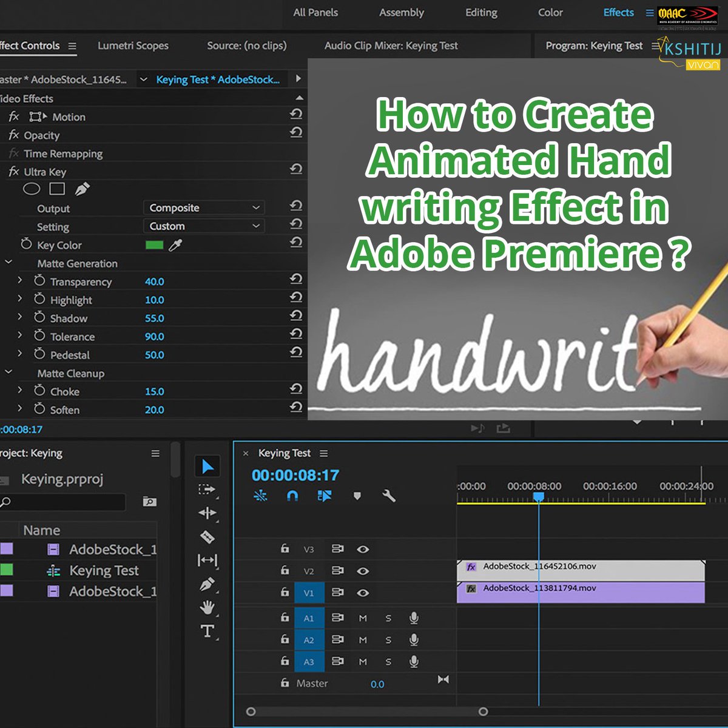
Task: Open Keying Test timeline panel menu
Action: pos(323,453)
